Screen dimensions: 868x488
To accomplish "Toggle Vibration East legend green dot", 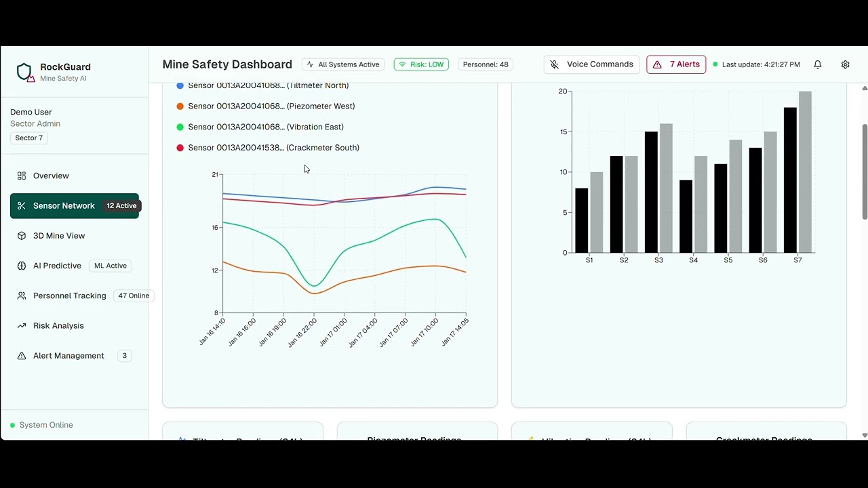I will [x=180, y=127].
